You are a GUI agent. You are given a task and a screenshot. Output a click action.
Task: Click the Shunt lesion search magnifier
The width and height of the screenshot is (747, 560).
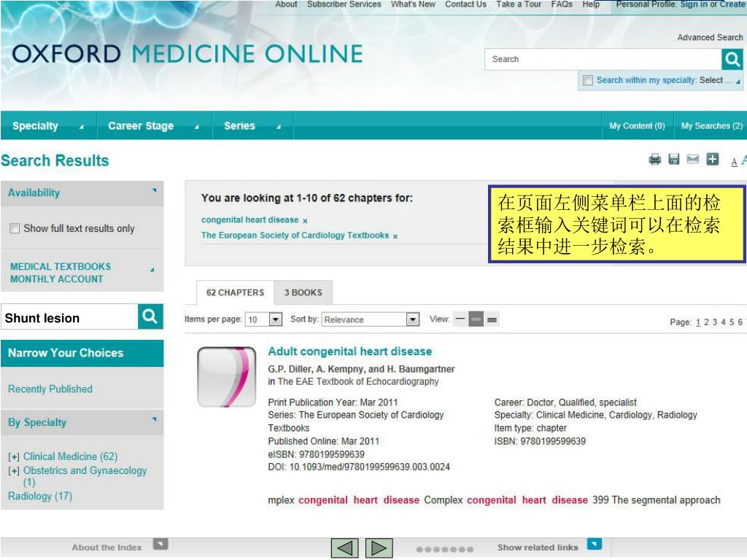(x=150, y=316)
